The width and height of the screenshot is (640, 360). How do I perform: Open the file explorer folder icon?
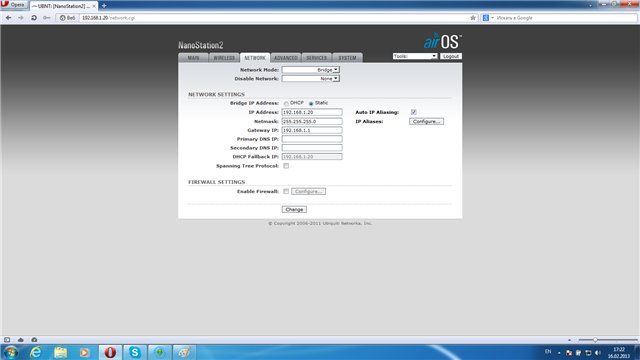[60, 352]
